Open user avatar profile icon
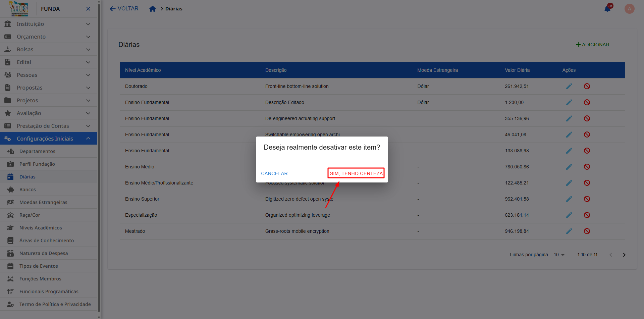The width and height of the screenshot is (644, 319). point(629,9)
